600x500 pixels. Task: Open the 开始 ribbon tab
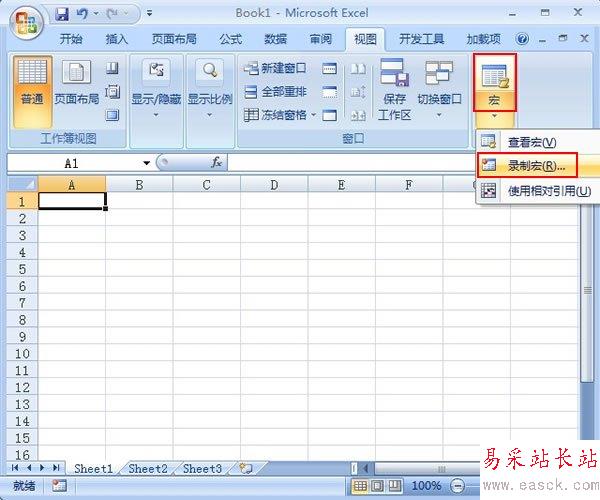(71, 39)
